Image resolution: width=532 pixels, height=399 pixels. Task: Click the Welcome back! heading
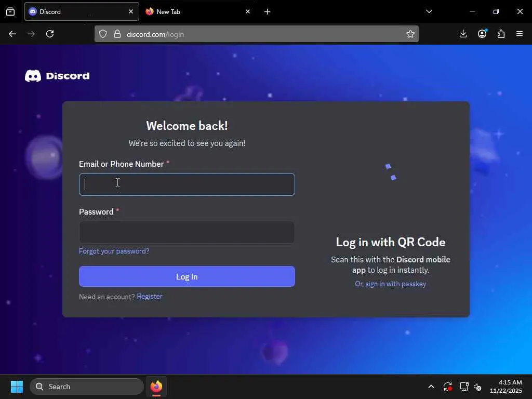187,126
